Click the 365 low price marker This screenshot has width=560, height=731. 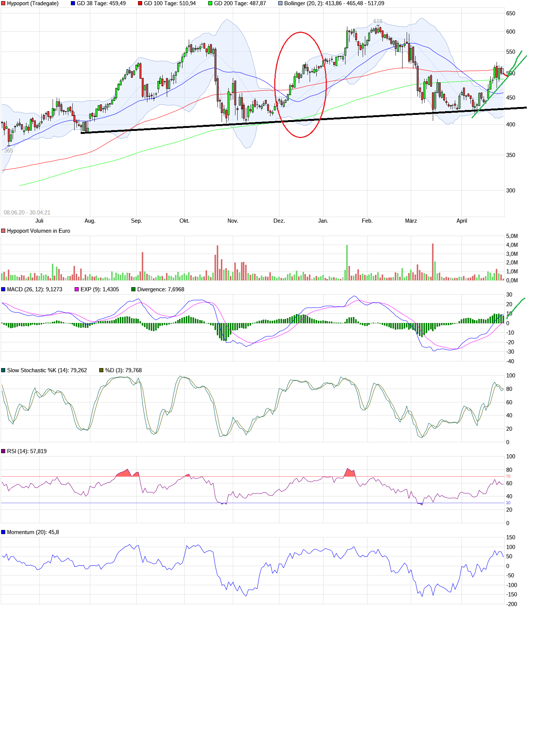tap(9, 151)
